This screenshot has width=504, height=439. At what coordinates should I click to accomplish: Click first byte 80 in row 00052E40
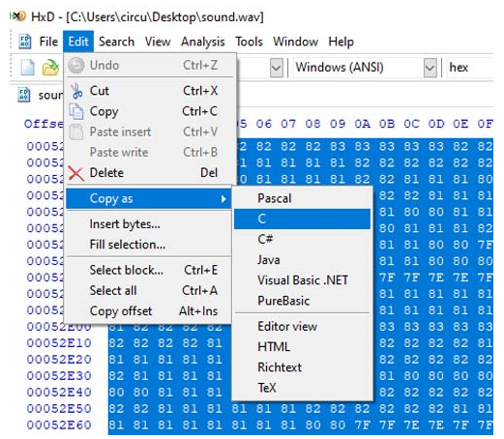[x=116, y=393]
